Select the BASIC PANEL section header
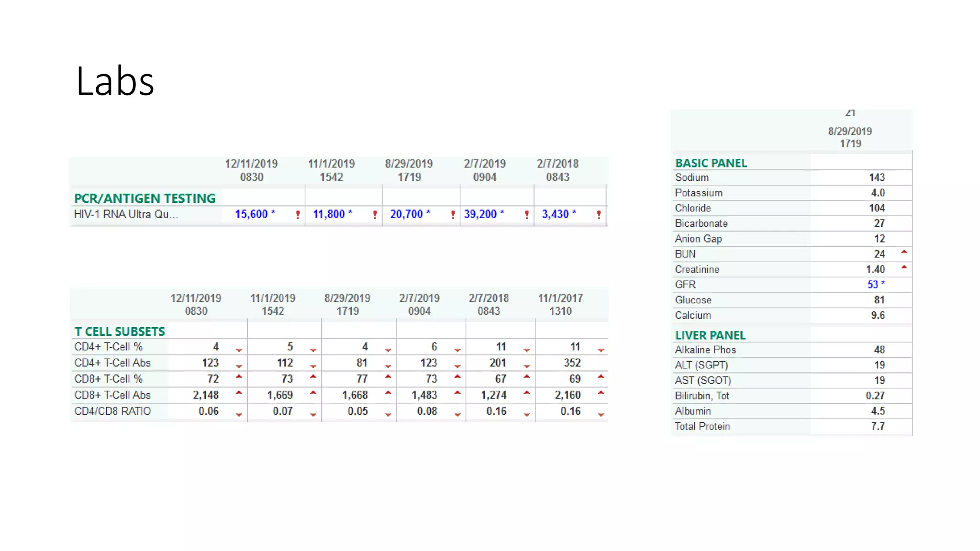 pyautogui.click(x=711, y=163)
